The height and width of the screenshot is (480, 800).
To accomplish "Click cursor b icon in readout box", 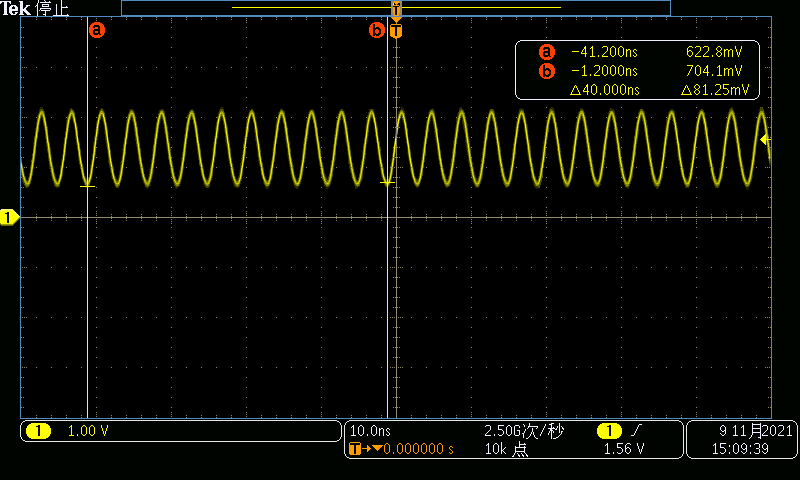I will [546, 71].
